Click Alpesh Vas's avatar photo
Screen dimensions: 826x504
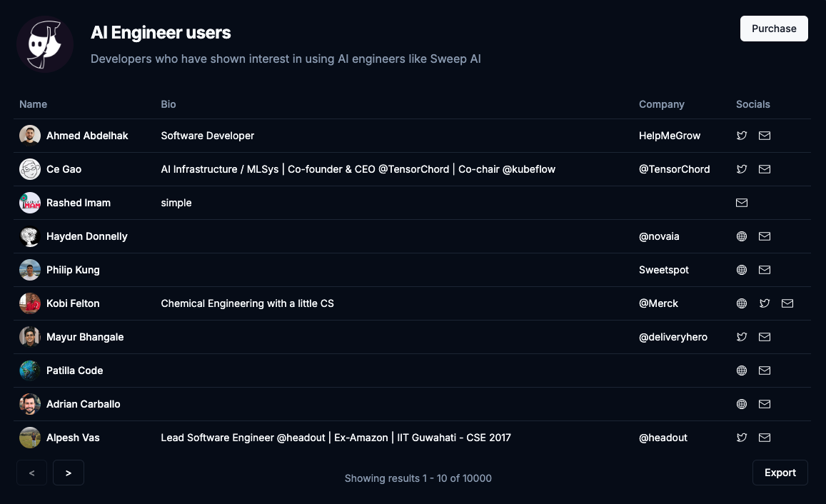30,438
